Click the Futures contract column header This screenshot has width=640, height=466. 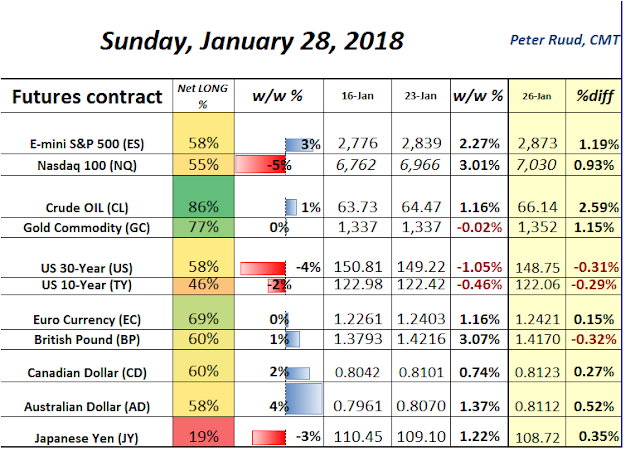(86, 97)
